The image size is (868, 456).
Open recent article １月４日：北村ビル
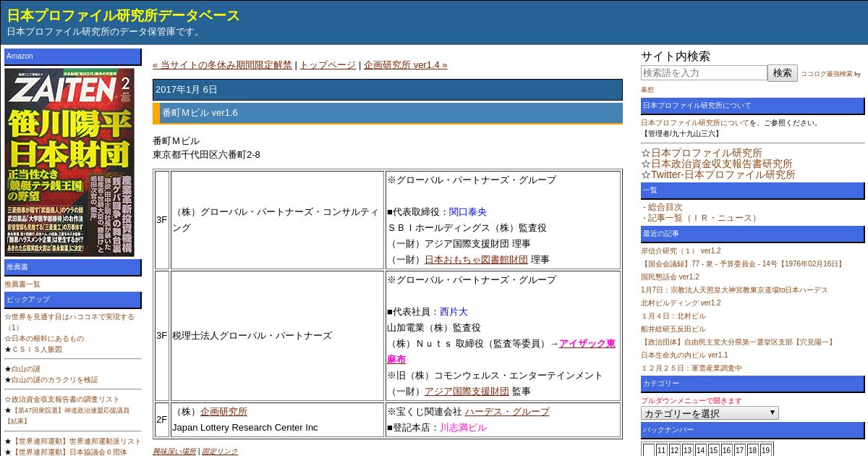673,316
